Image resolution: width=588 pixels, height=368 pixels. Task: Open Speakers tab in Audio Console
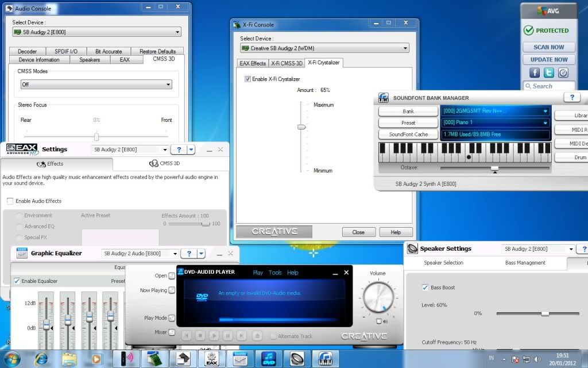[x=90, y=60]
